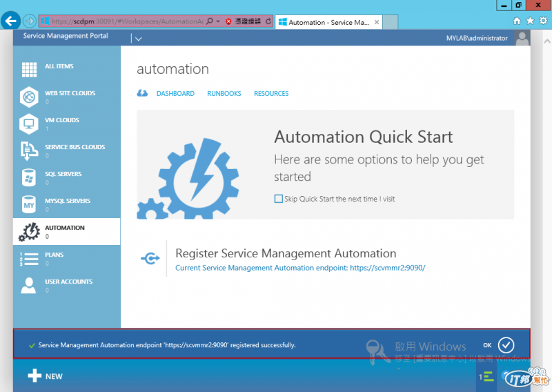Click the automation page title
The width and height of the screenshot is (552, 392).
(x=173, y=69)
